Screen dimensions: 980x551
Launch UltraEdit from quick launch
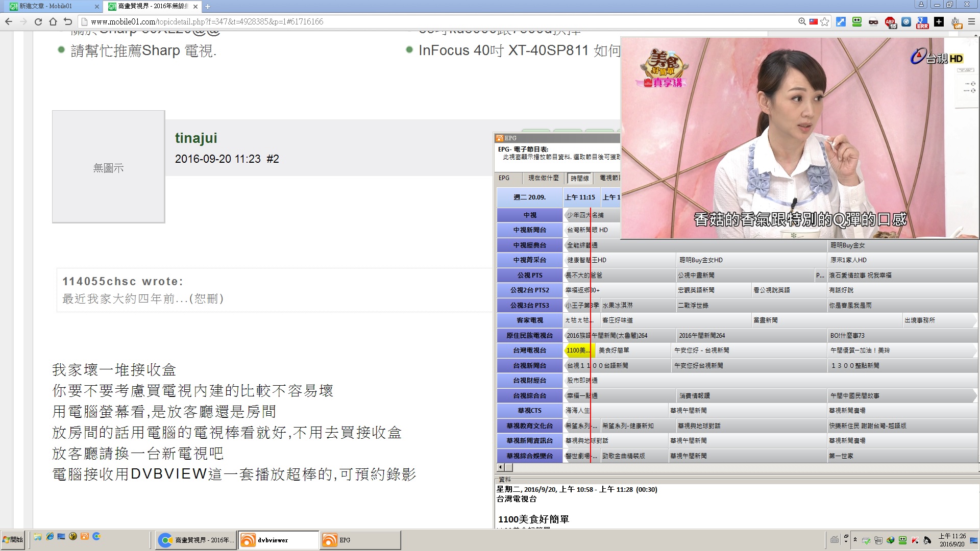coord(73,537)
